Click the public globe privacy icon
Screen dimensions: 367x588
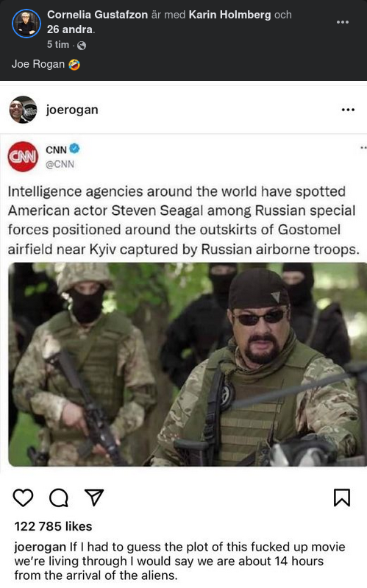point(82,46)
